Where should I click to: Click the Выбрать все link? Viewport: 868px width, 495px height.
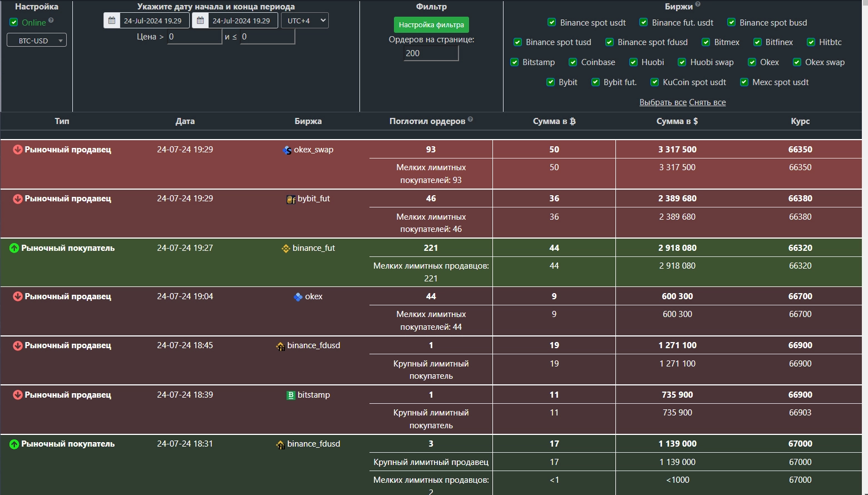click(663, 102)
